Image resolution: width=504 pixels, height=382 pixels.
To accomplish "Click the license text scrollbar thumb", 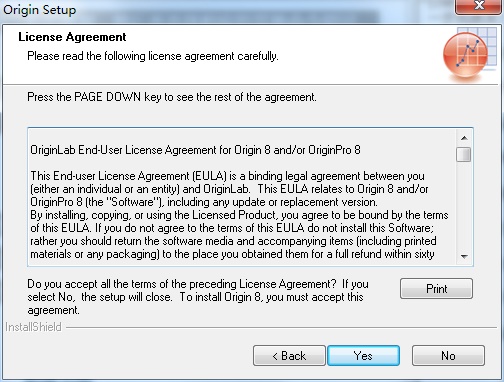I will click(x=464, y=154).
